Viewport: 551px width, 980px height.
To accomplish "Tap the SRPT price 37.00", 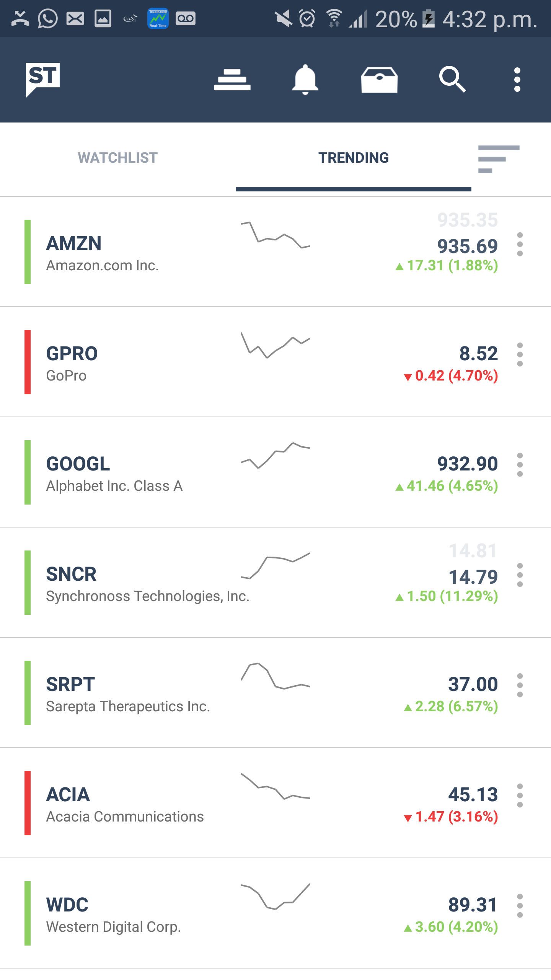I will (x=473, y=684).
